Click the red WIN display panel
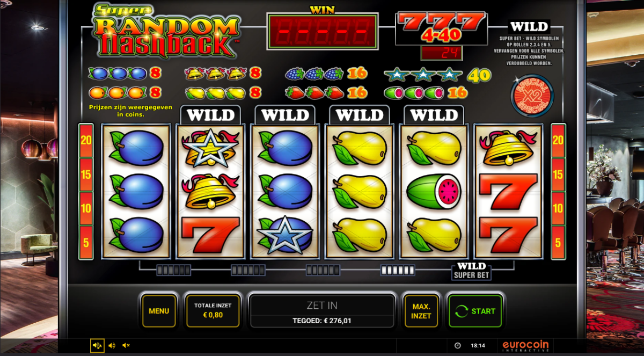Image resolution: width=644 pixels, height=356 pixels. [x=322, y=31]
